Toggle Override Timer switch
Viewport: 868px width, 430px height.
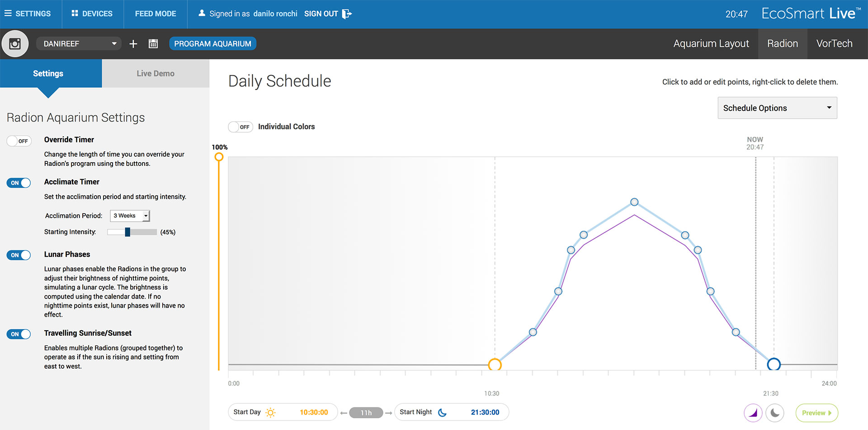coord(19,141)
